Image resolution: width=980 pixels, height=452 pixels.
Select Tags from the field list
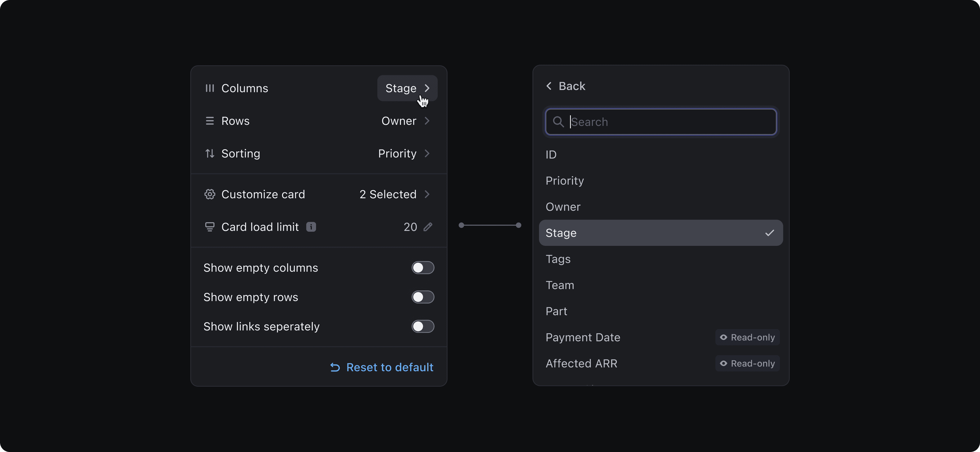558,259
